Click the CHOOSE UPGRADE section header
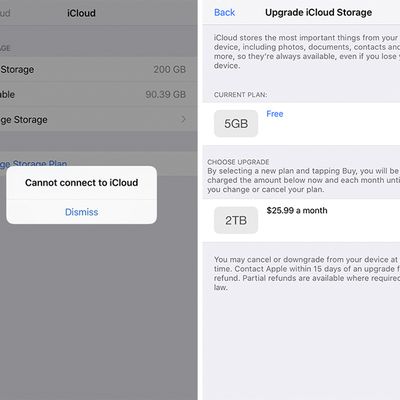The image size is (400, 400). click(238, 162)
